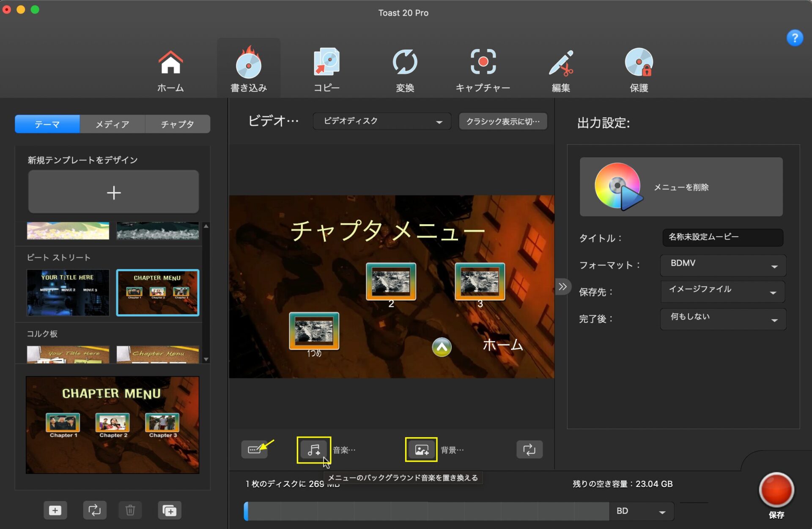
Task: Switch to the メディア tab
Action: coord(112,124)
